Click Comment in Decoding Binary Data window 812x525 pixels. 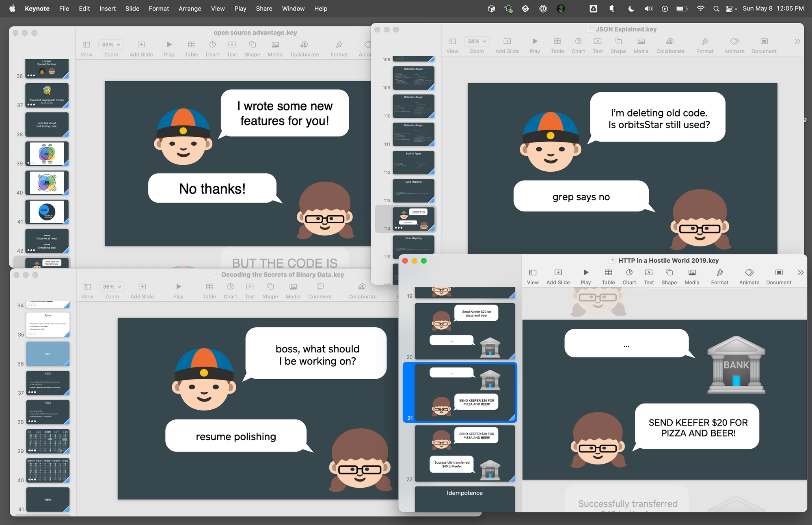pos(320,291)
